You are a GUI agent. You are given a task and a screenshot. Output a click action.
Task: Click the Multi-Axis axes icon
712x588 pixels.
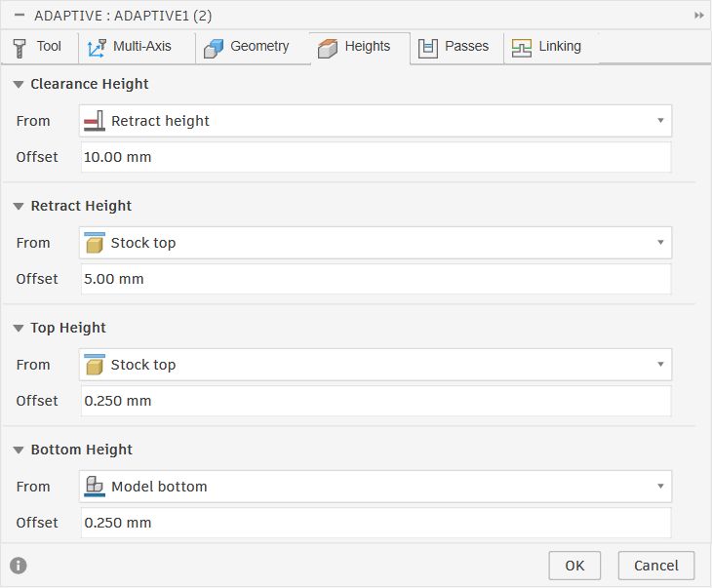[x=97, y=48]
